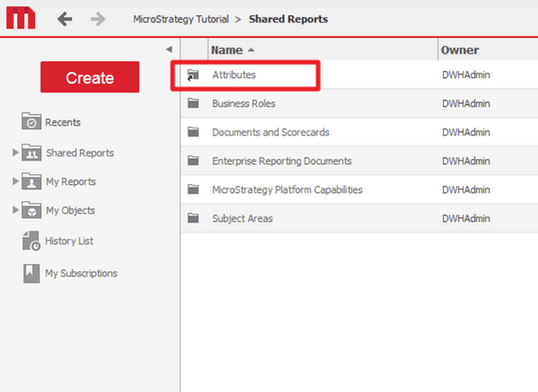The width and height of the screenshot is (538, 392).
Task: Open the Subject Areas folder
Action: [242, 219]
